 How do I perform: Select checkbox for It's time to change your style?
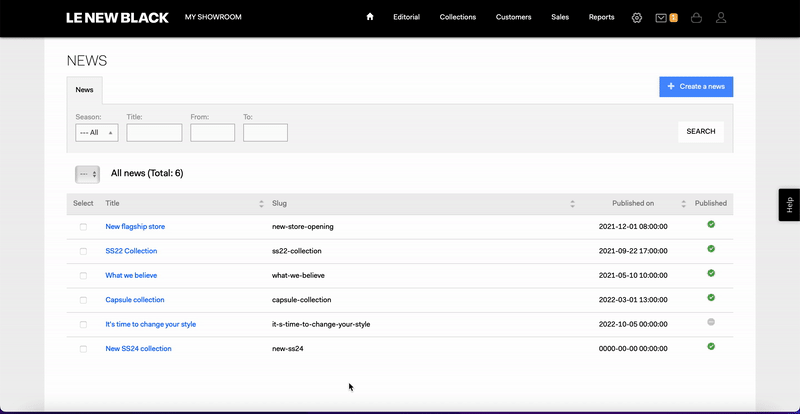83,325
